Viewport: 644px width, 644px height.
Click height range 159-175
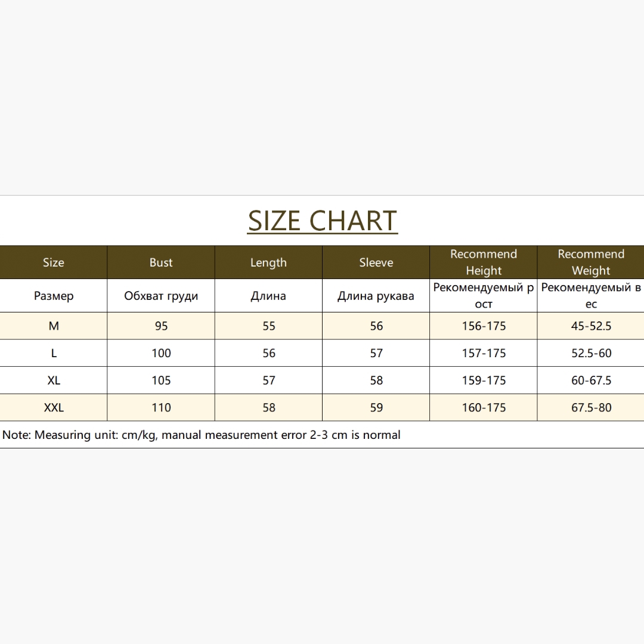(484, 380)
